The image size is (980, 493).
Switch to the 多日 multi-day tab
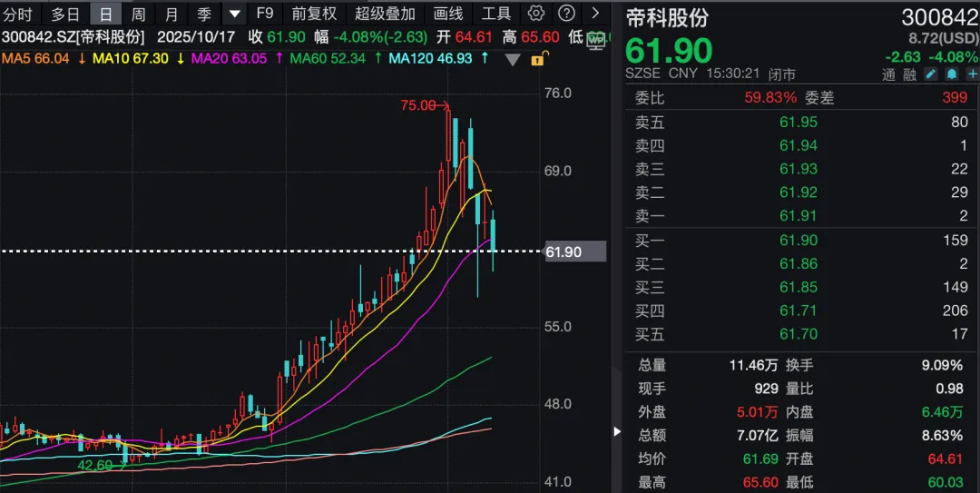(64, 14)
